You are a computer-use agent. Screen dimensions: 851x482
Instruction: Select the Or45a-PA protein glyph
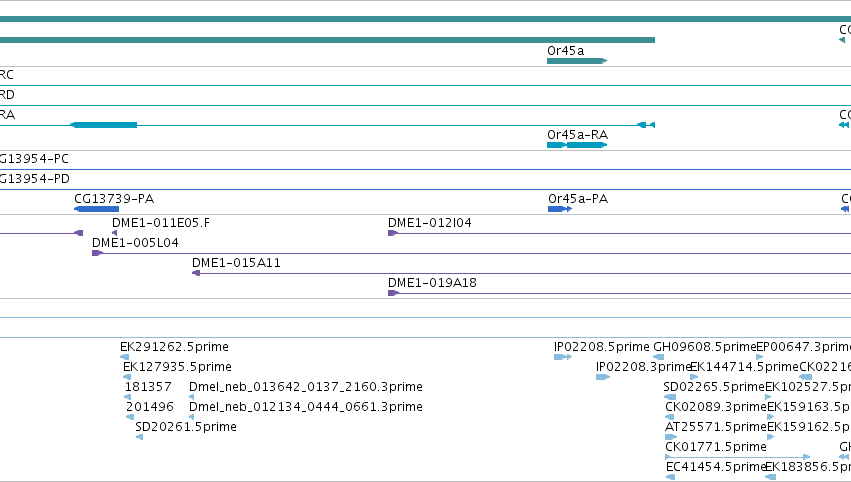[560, 209]
